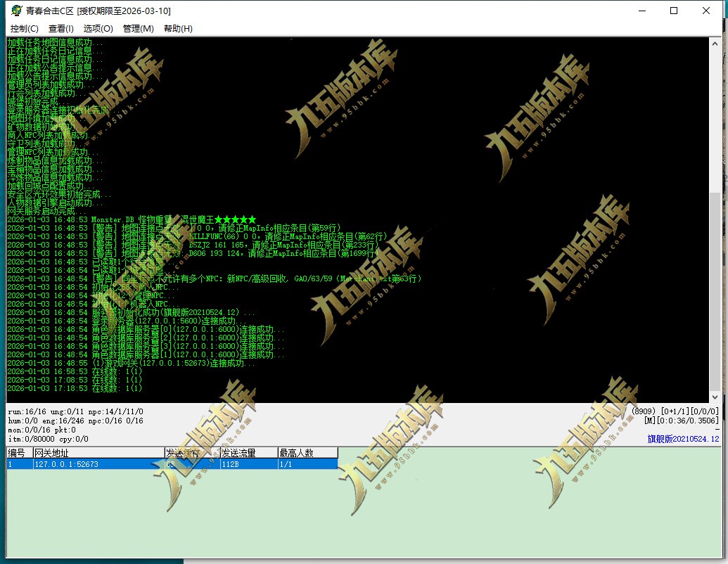728x564 pixels.
Task: Click the 1/1 max players cell
Action: pos(308,464)
